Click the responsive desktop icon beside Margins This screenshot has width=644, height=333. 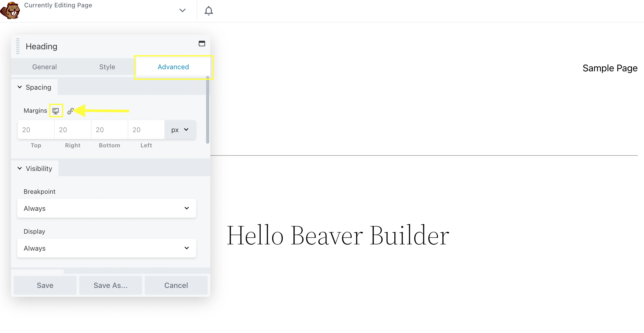[x=56, y=111]
